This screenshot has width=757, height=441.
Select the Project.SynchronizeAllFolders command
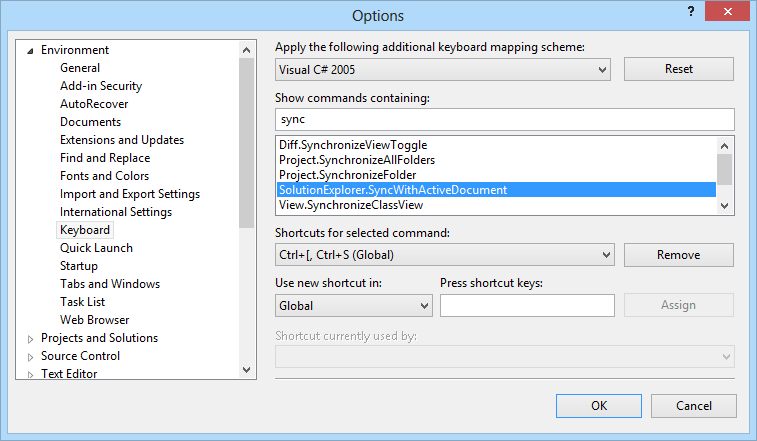[x=357, y=160]
